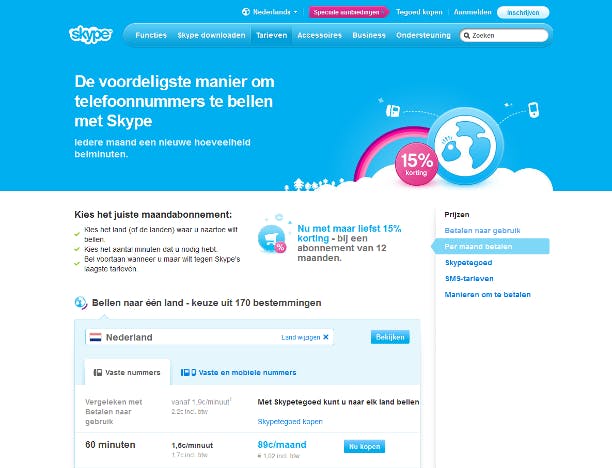Viewport: 612px width, 468px height.
Task: Follow the Skypetegoed kopen link
Action: [x=290, y=422]
